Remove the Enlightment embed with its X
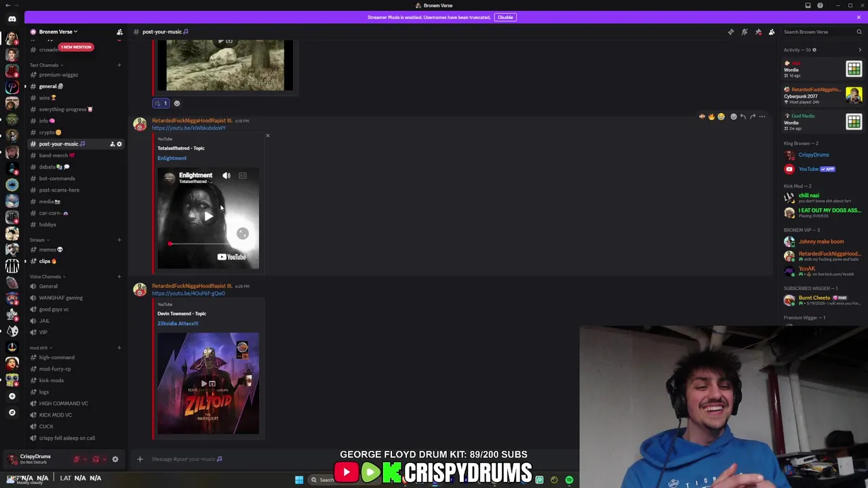 coord(267,136)
